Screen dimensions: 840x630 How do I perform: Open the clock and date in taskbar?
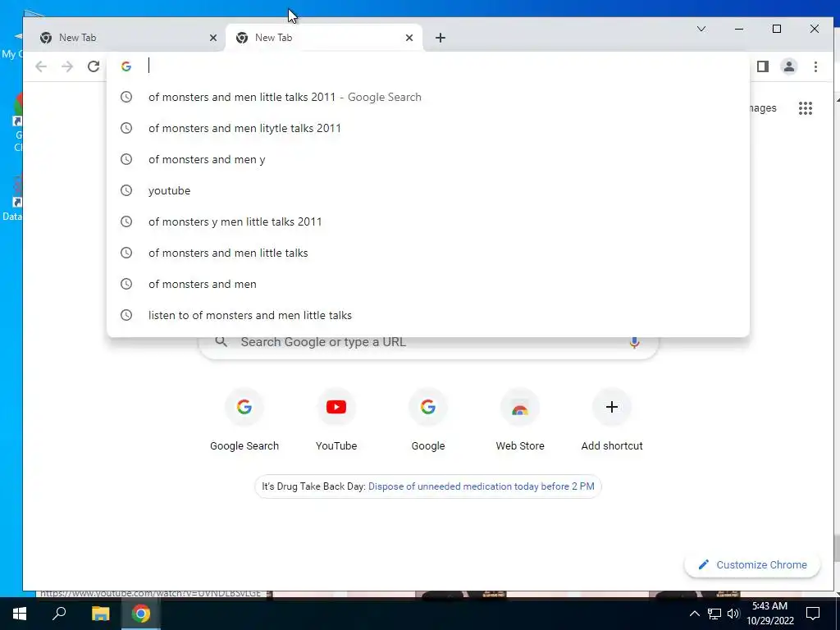click(x=769, y=614)
